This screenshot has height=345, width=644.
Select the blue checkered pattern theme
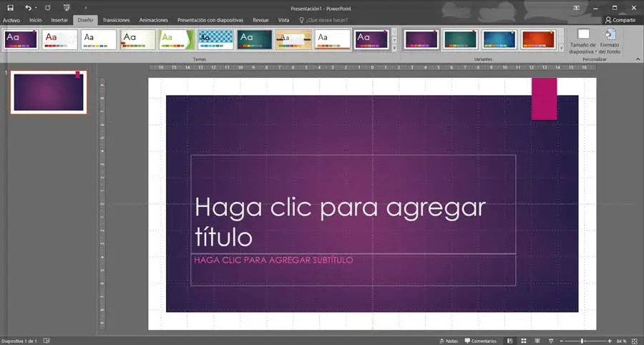click(215, 39)
